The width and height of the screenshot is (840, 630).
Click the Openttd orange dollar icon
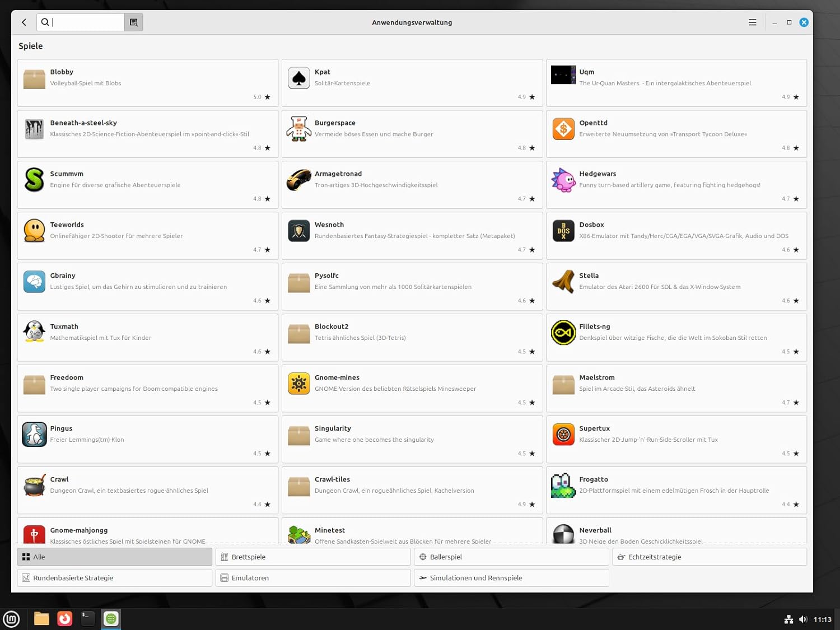click(x=563, y=129)
